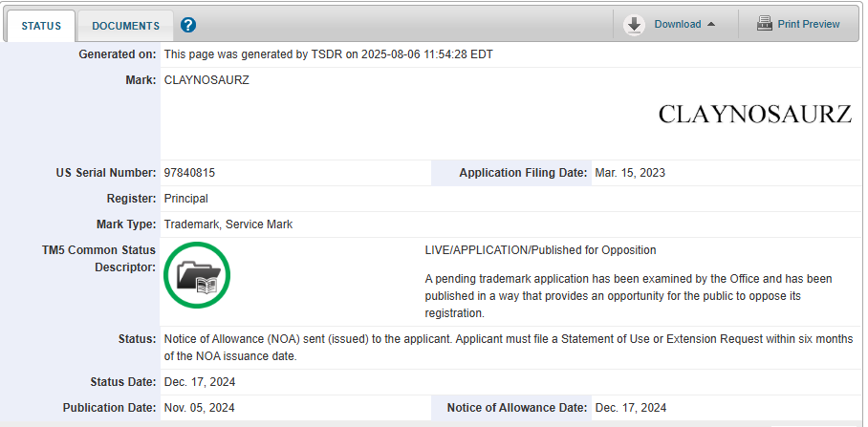Click the Register value Principal
Image resolution: width=868 pixels, height=427 pixels.
186,199
